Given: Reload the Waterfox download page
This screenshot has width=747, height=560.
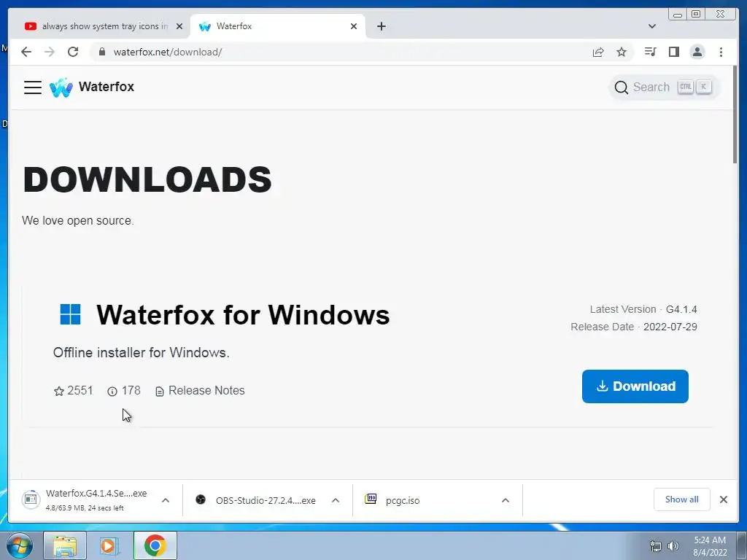Looking at the screenshot, I should pos(73,52).
